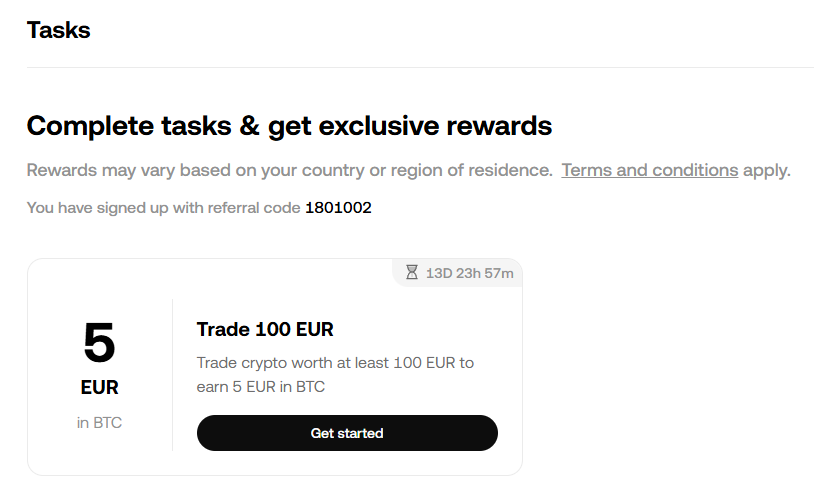Click the 'Complete tasks & get exclusive rewards' heading
814x492 pixels.
click(x=289, y=126)
